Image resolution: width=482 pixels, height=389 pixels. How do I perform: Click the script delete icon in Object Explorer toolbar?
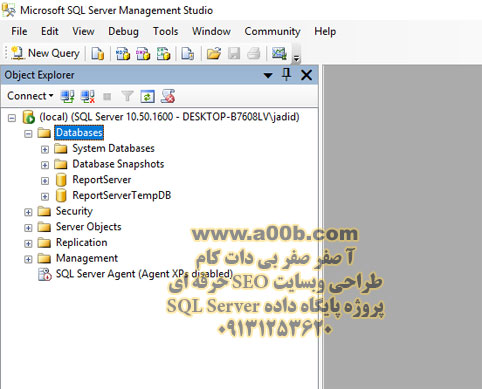pos(168,96)
